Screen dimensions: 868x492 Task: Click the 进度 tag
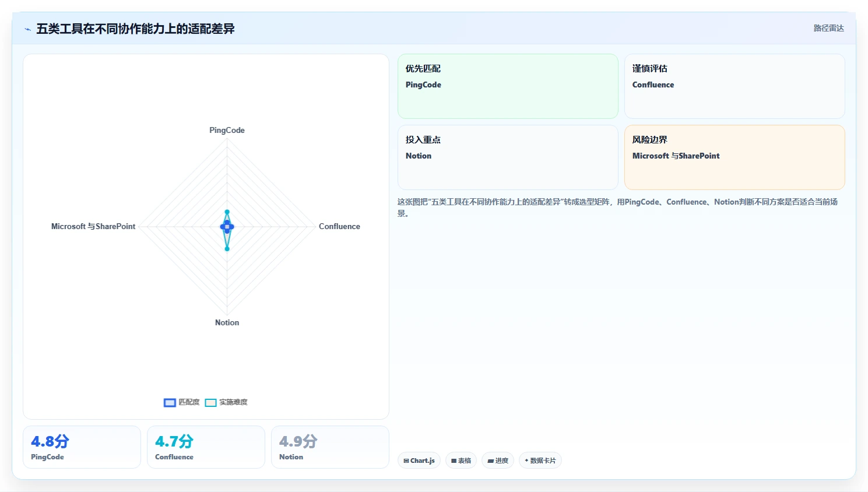(x=498, y=461)
